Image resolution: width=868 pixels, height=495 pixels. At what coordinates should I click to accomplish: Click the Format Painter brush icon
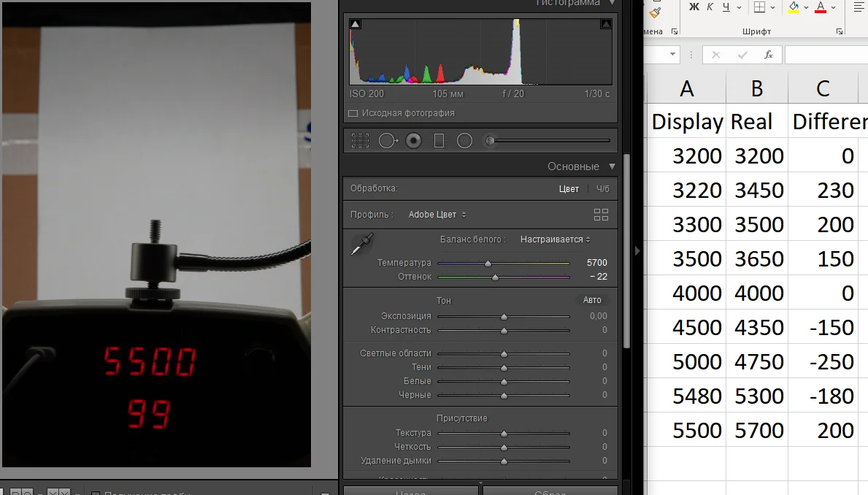[656, 11]
